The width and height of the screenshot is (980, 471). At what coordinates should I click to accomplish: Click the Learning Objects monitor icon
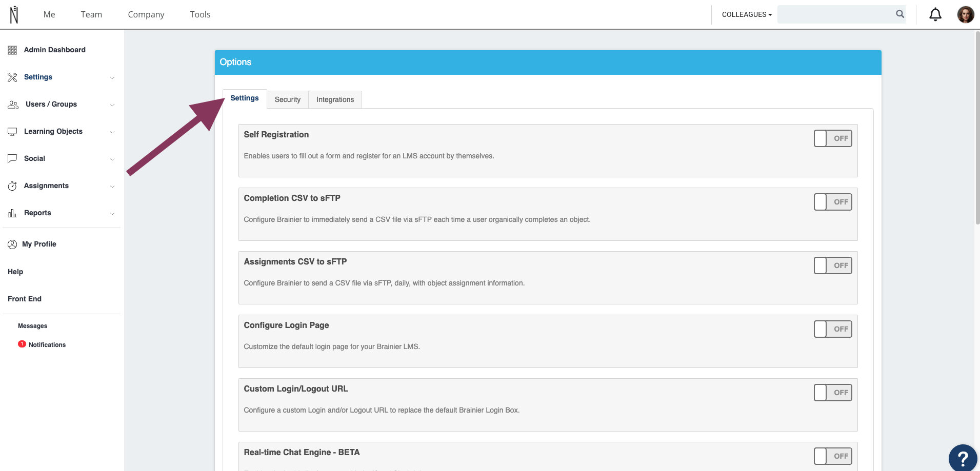pos(12,132)
